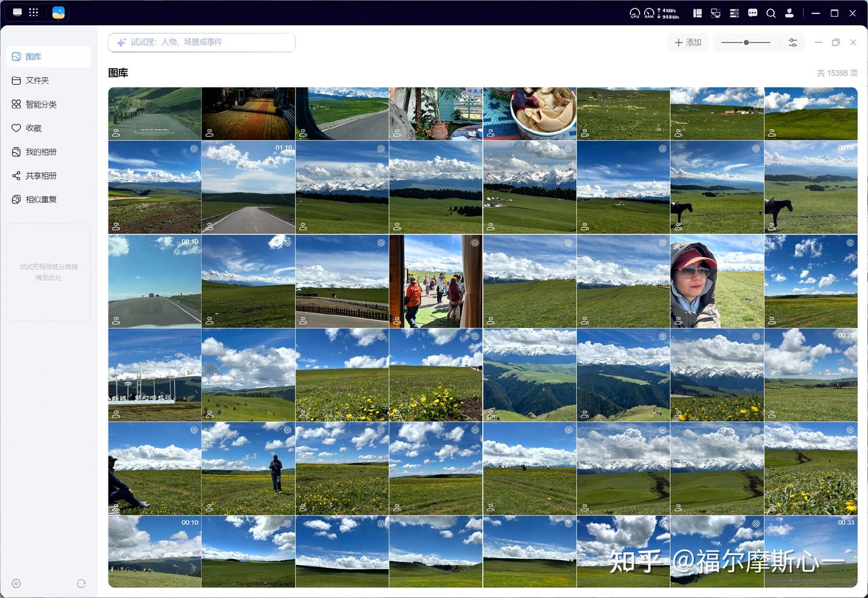Image resolution: width=868 pixels, height=598 pixels.
Task: Open the photo with man in orange shirt
Action: 436,282
